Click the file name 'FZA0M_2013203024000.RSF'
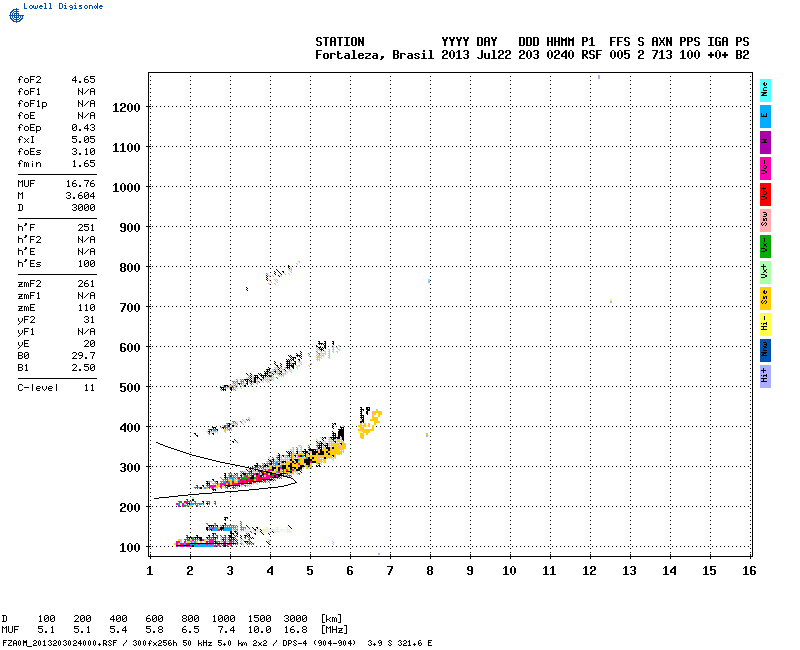800x650 pixels. (60, 643)
